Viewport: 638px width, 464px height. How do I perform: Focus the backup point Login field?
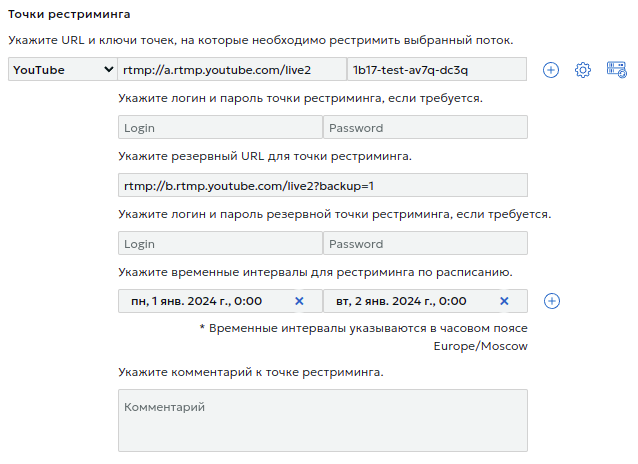219,244
